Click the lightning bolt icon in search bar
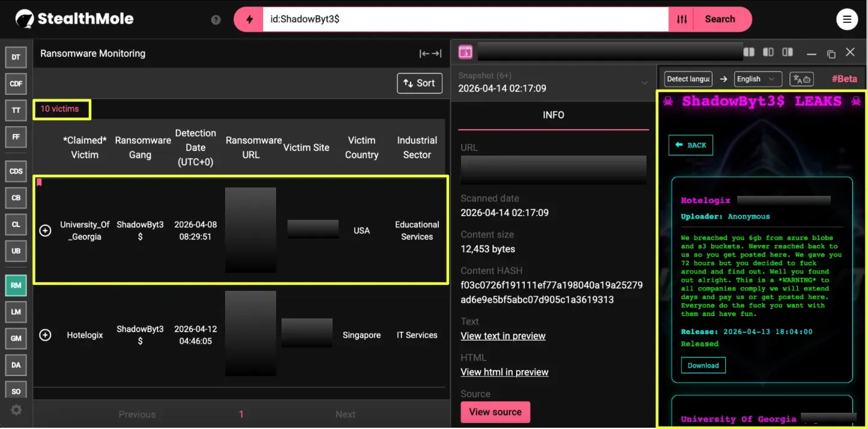The width and height of the screenshot is (868, 429). click(249, 19)
